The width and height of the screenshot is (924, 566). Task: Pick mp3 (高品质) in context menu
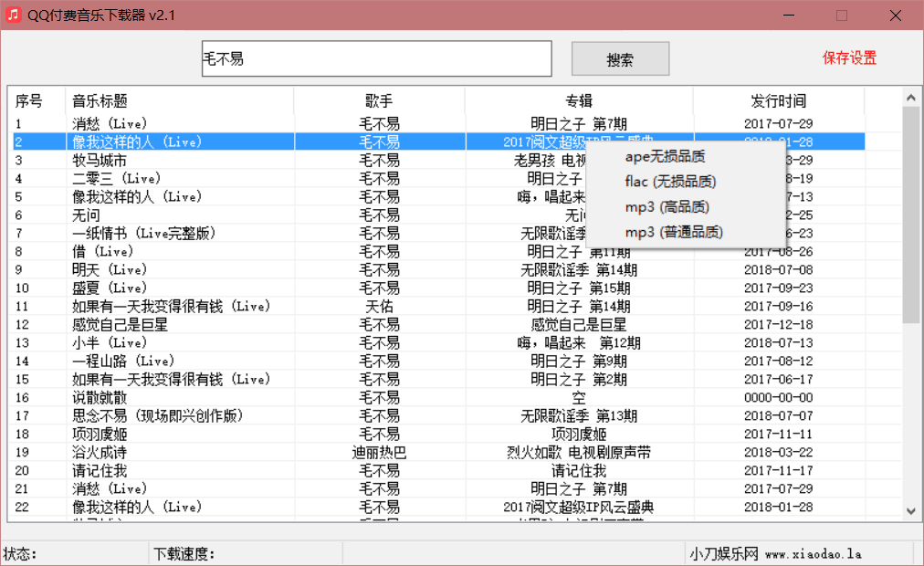(667, 207)
